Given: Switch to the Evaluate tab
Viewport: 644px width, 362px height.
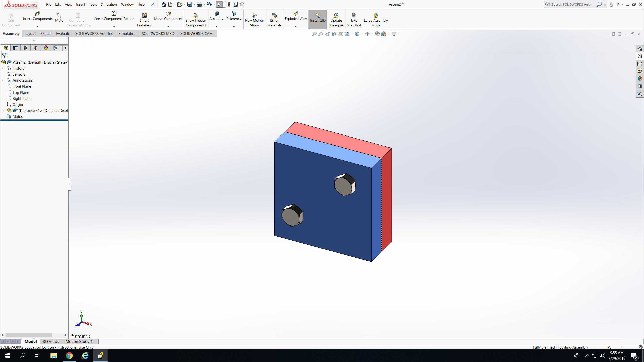Looking at the screenshot, I should [x=63, y=34].
